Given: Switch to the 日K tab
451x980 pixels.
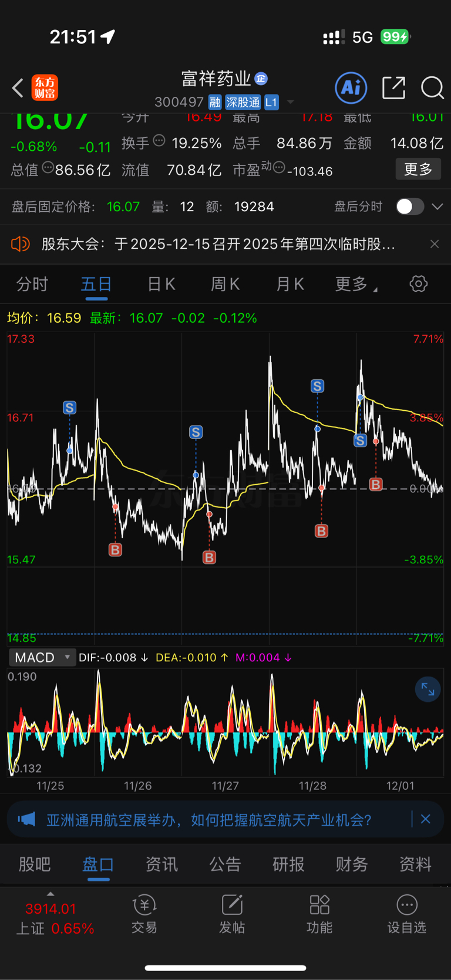Looking at the screenshot, I should pos(161,285).
